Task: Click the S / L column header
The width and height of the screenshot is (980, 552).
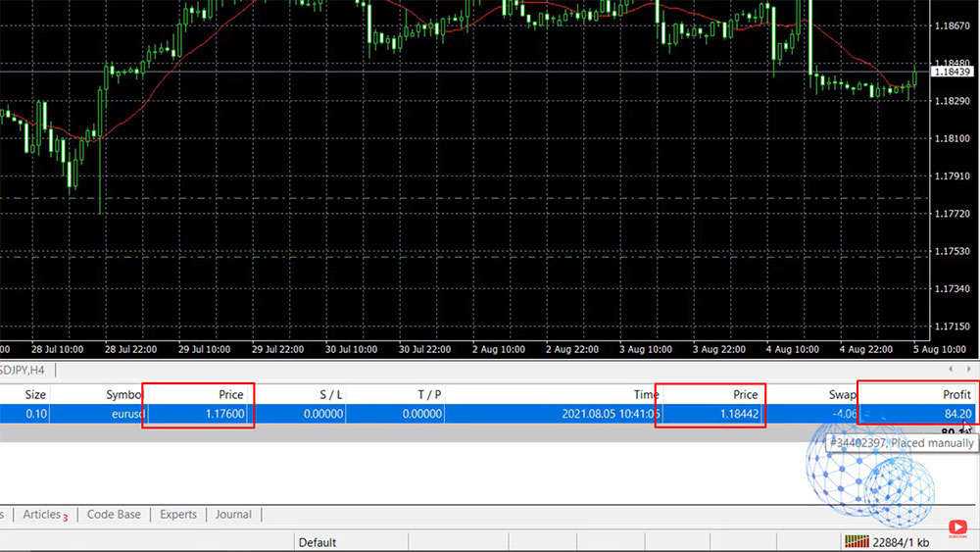Action: pyautogui.click(x=330, y=394)
